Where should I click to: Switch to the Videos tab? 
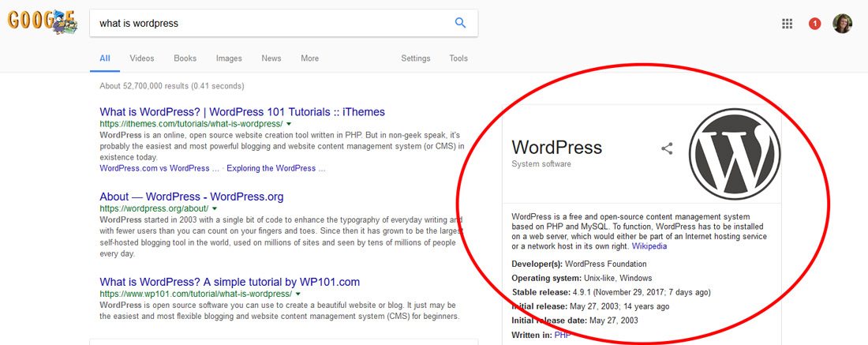pyautogui.click(x=142, y=58)
